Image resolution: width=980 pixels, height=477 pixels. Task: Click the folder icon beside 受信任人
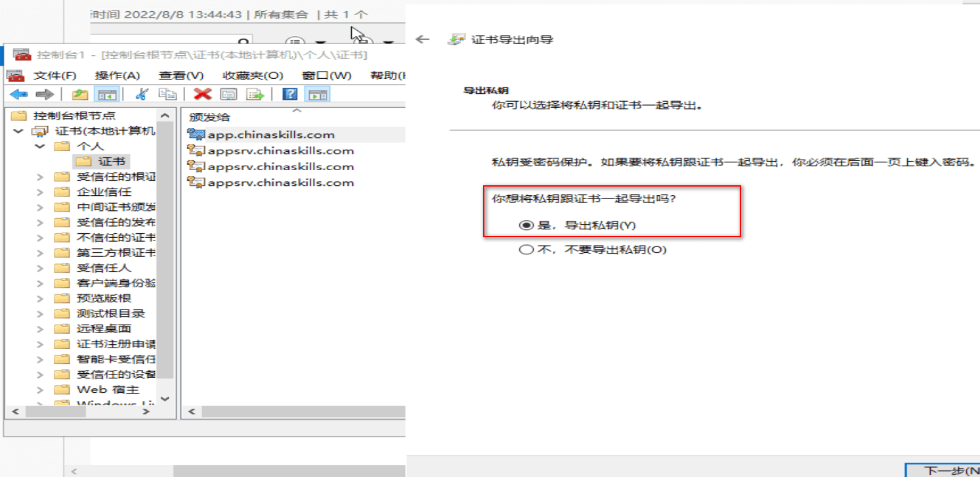[62, 268]
